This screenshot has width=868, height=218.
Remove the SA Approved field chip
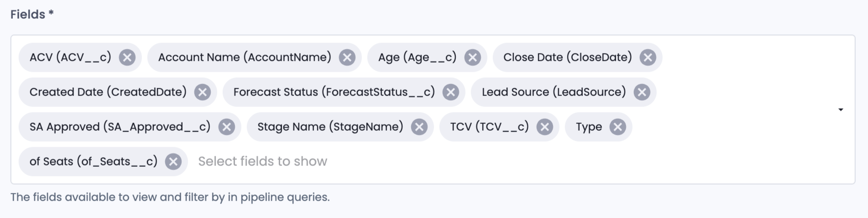pos(227,127)
